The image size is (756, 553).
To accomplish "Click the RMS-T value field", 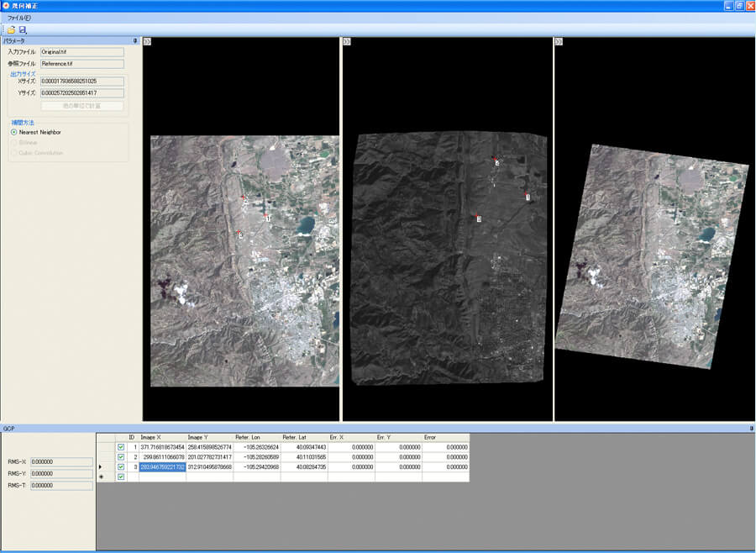I will tap(61, 486).
